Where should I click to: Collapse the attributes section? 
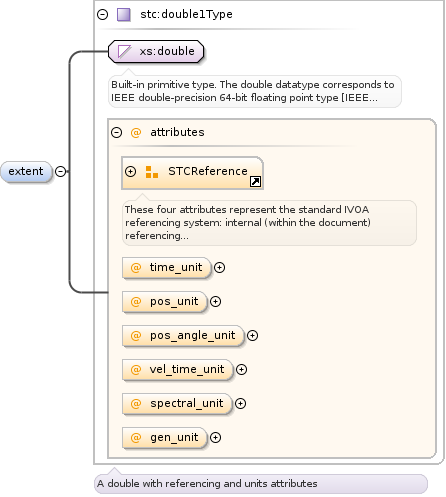tap(116, 133)
